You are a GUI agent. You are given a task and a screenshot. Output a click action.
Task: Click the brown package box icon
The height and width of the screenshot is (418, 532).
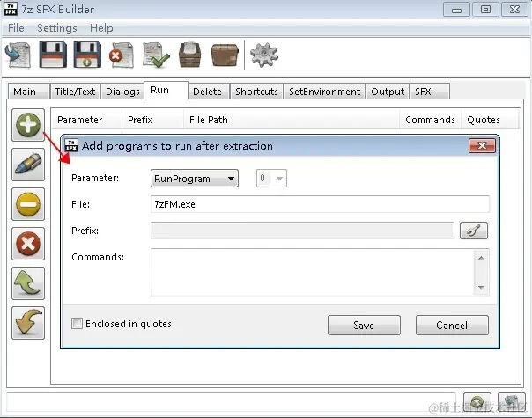pyautogui.click(x=225, y=55)
